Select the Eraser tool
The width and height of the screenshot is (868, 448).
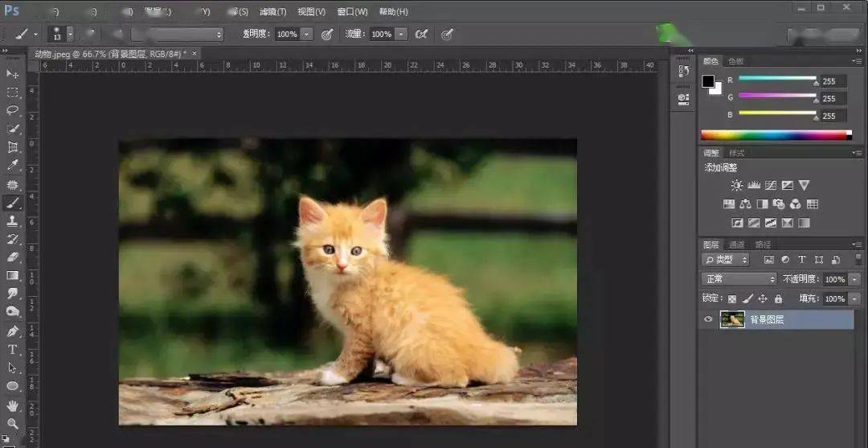click(12, 257)
